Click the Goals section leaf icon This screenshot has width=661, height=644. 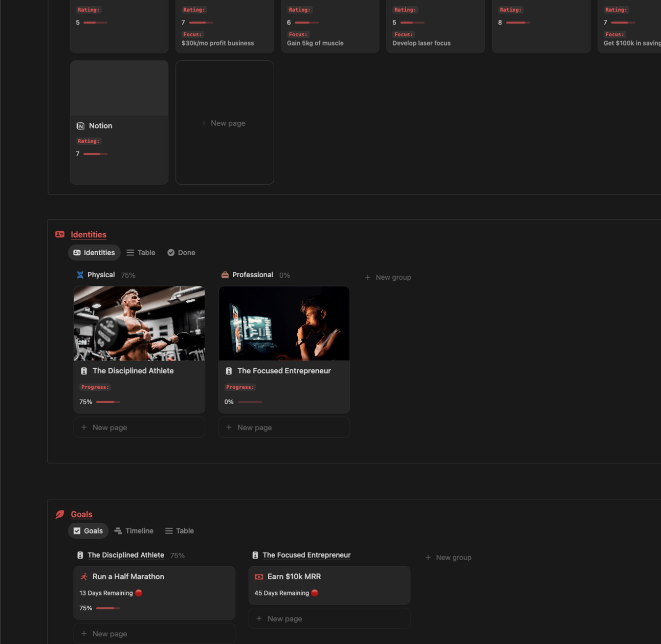60,514
